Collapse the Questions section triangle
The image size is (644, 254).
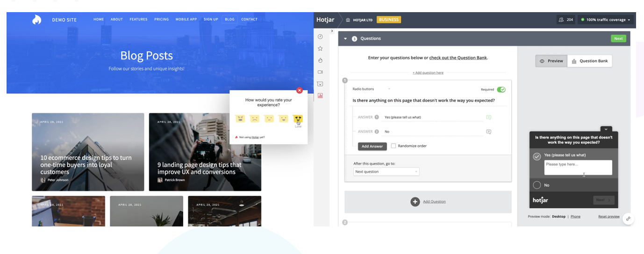pos(346,39)
